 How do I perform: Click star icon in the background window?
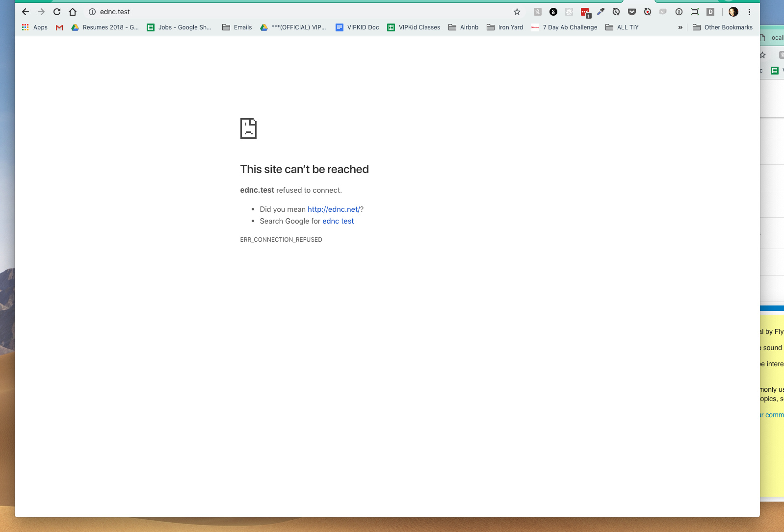tap(763, 55)
